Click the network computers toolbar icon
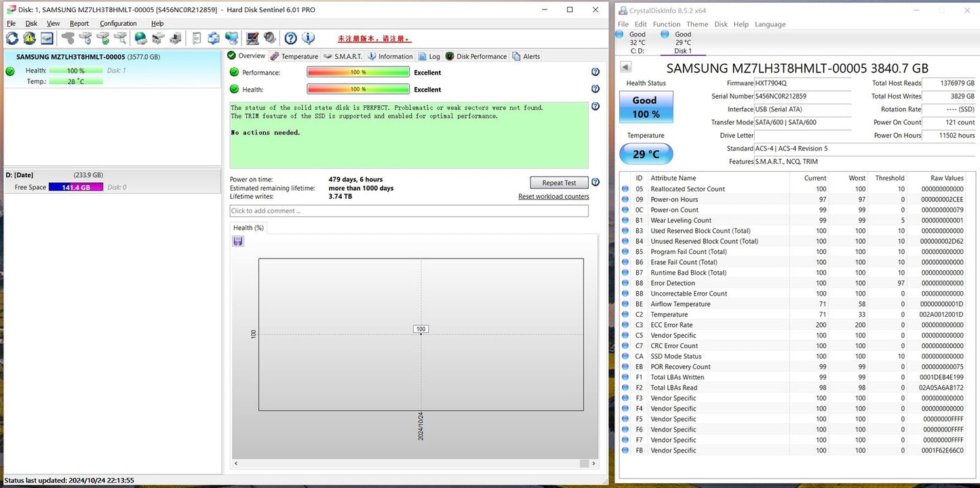The height and width of the screenshot is (488, 980). 231,38
